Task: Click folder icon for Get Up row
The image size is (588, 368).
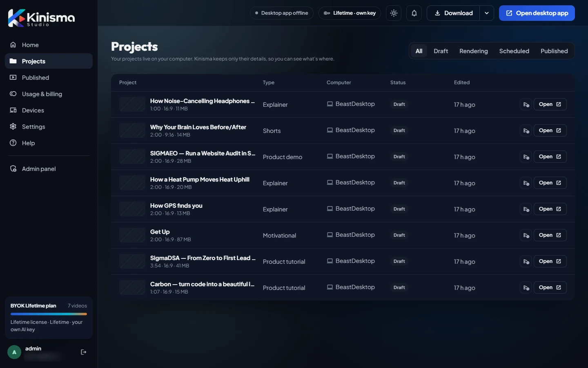Action: [x=526, y=236]
